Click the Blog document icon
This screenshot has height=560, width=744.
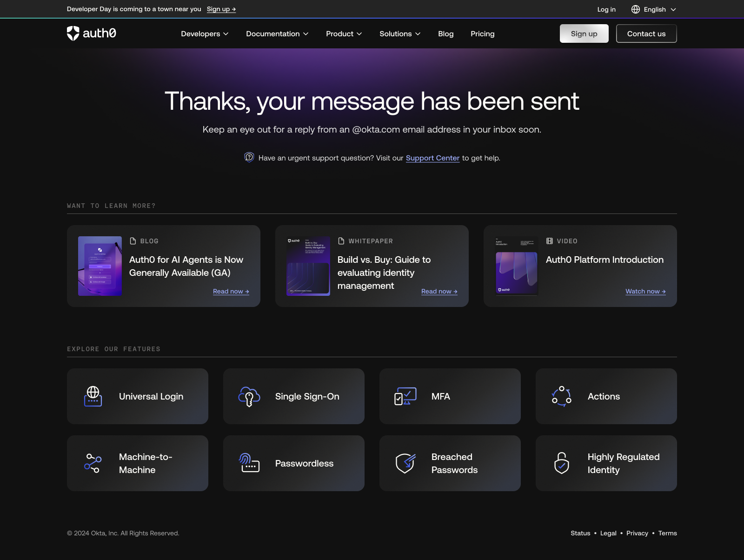click(133, 241)
